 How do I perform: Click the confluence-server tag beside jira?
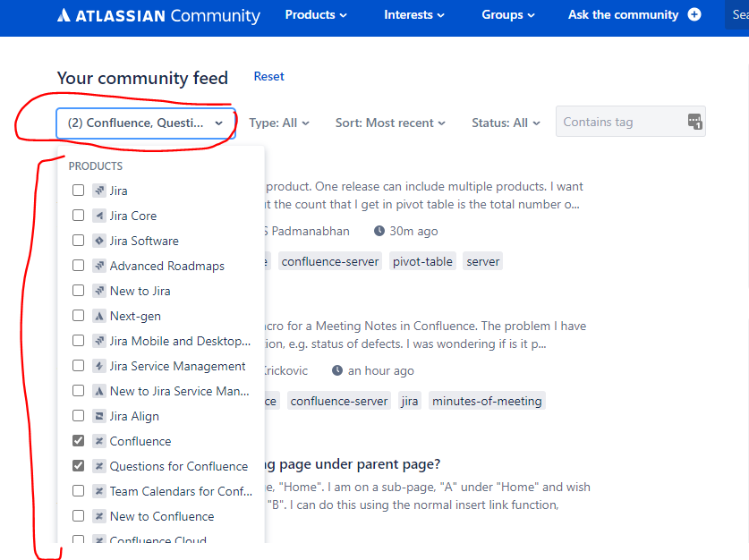[x=339, y=401]
